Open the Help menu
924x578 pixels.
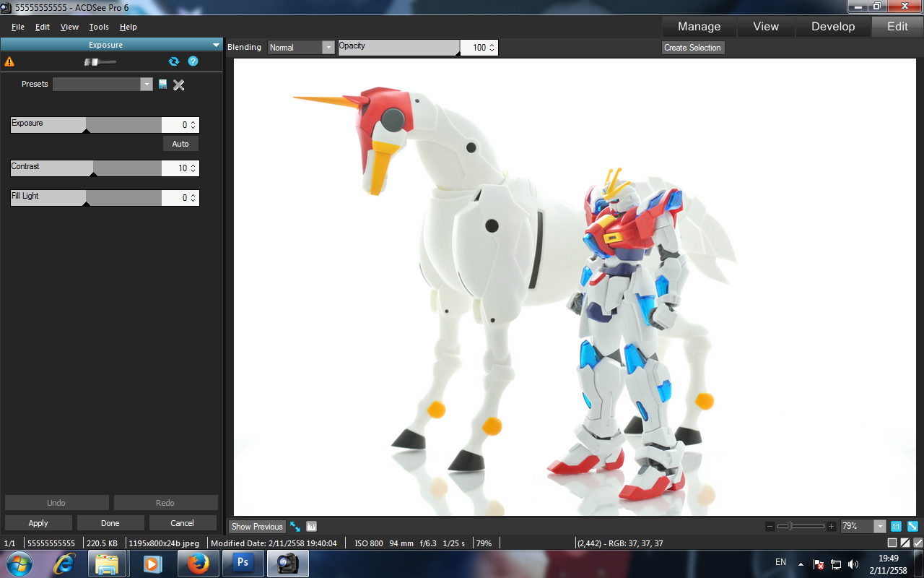(128, 27)
